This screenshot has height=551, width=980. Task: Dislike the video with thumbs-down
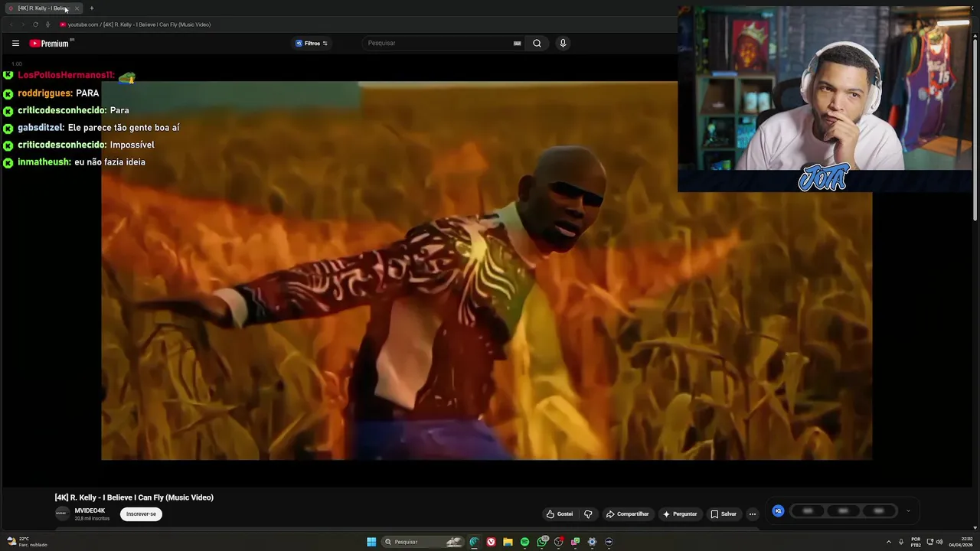pos(588,514)
